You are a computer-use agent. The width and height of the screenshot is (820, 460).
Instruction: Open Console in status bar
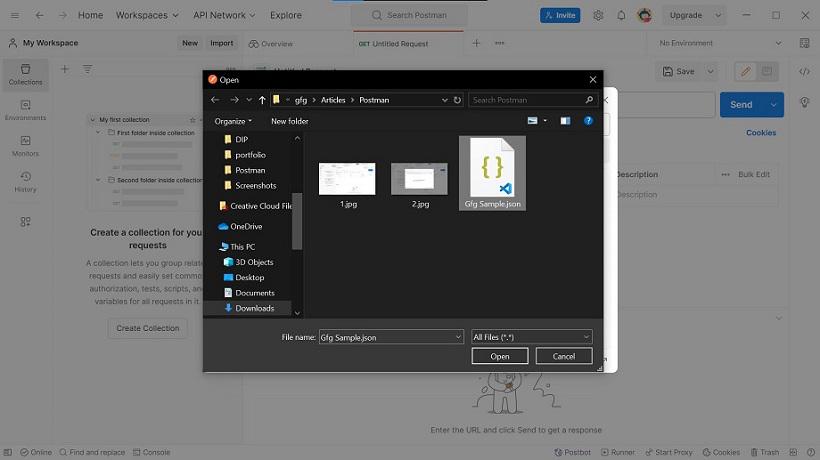click(x=152, y=452)
